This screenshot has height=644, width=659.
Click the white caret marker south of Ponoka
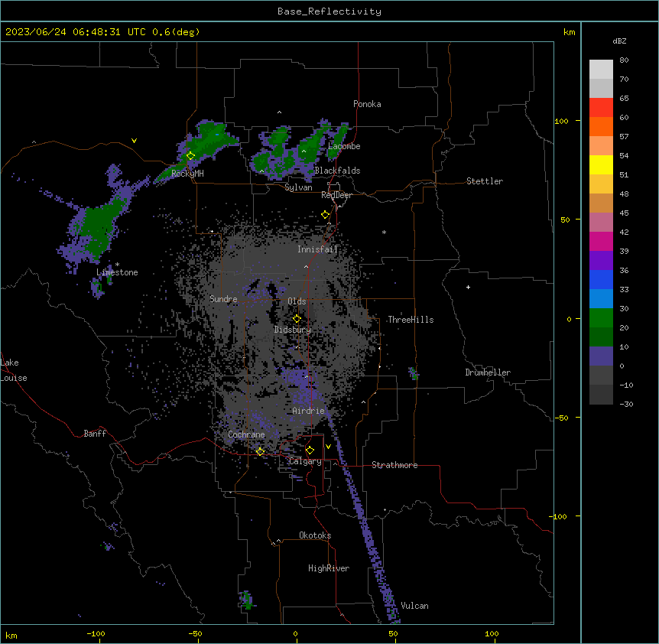[280, 112]
